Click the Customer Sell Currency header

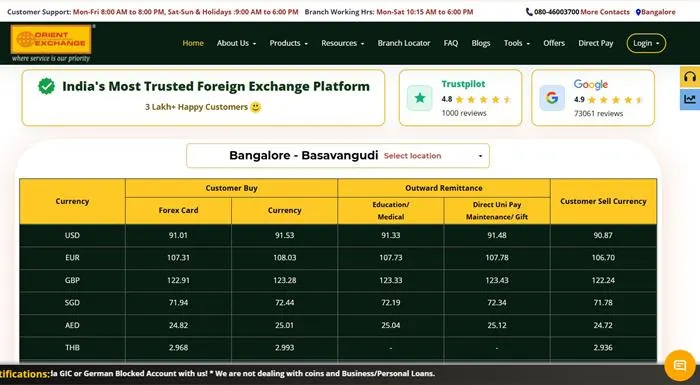coord(603,201)
